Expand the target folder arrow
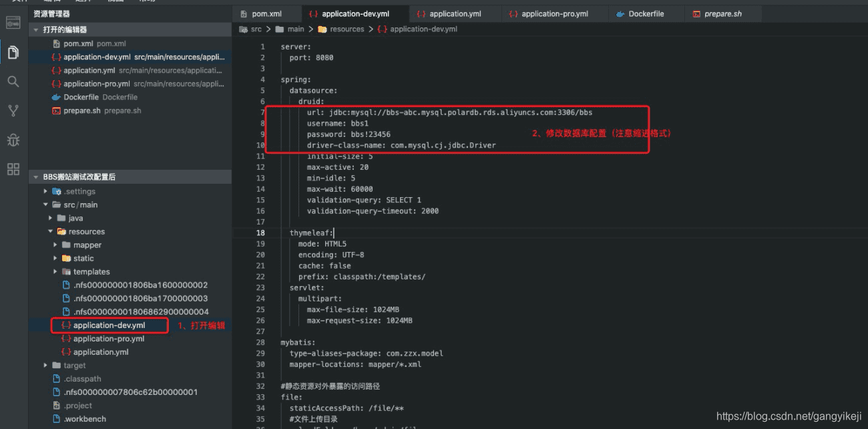868x429 pixels. 46,365
